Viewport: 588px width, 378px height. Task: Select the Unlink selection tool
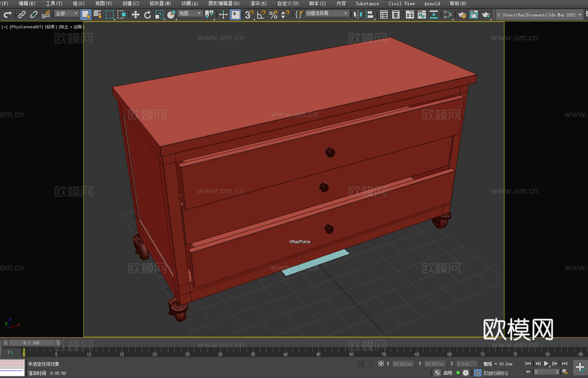pyautogui.click(x=34, y=14)
